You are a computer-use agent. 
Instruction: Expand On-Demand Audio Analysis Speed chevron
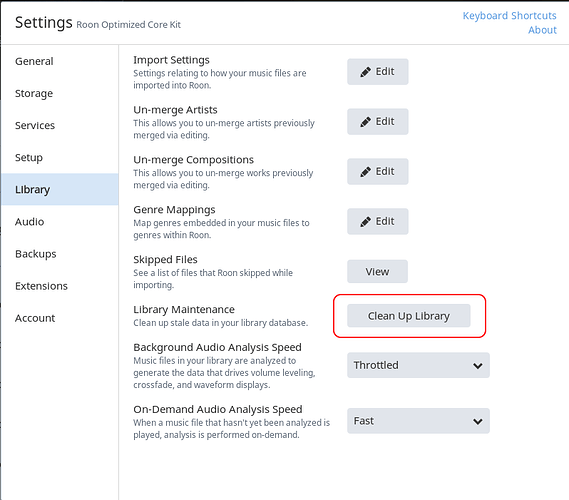tap(478, 421)
